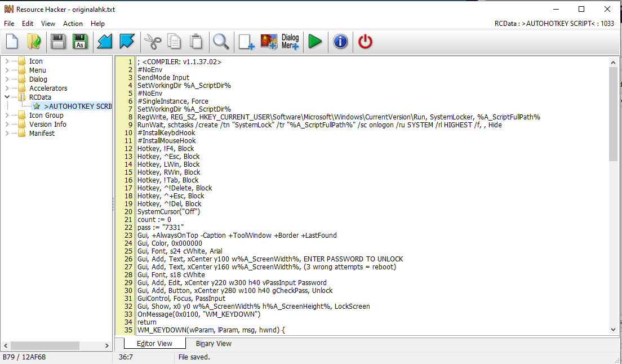Viewport: 622px width, 364px height.
Task: Click the New blank script toolbar icon
Action: click(x=12, y=42)
